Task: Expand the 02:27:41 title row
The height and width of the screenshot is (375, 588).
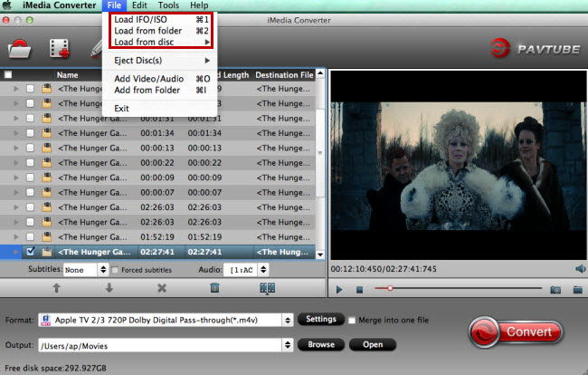Action: pos(15,252)
